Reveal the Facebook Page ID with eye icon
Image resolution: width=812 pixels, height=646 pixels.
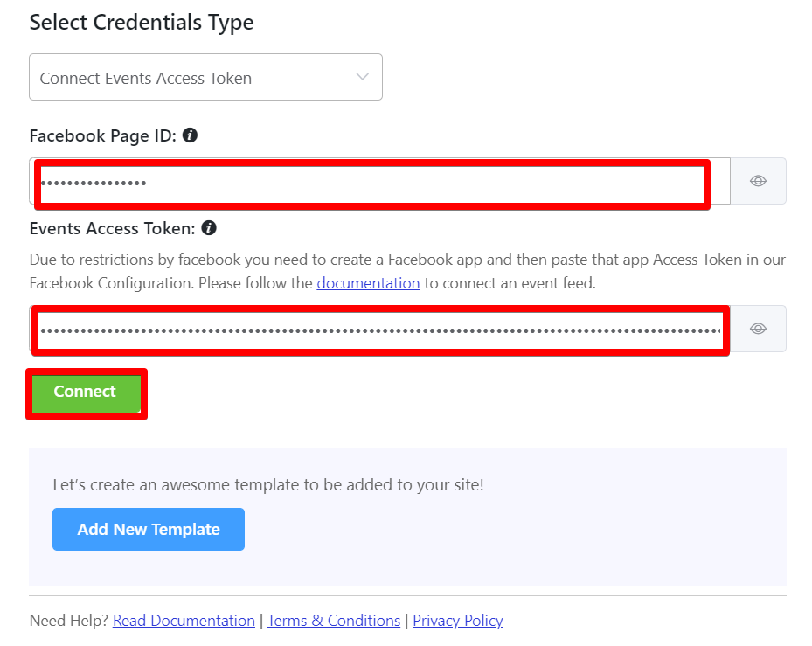click(758, 181)
